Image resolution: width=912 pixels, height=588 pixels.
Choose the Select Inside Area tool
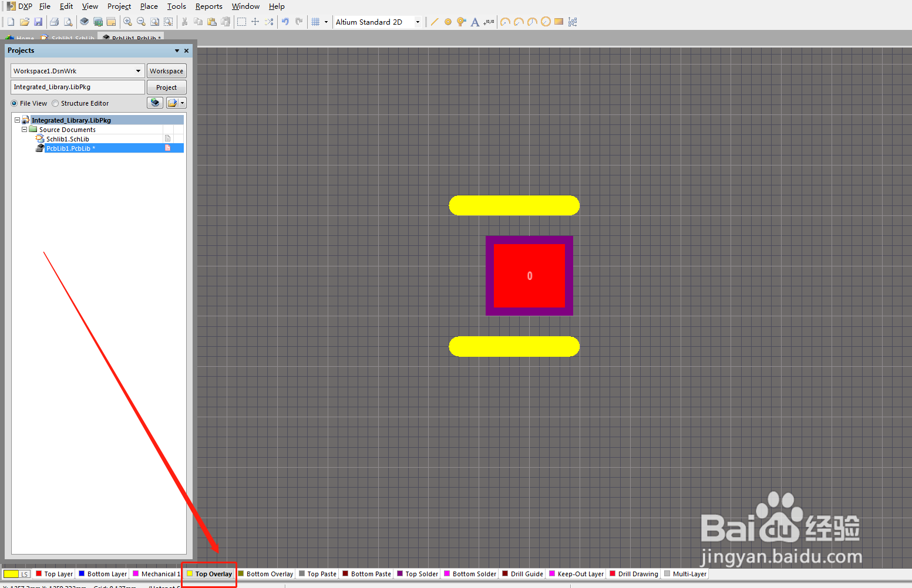[x=241, y=22]
